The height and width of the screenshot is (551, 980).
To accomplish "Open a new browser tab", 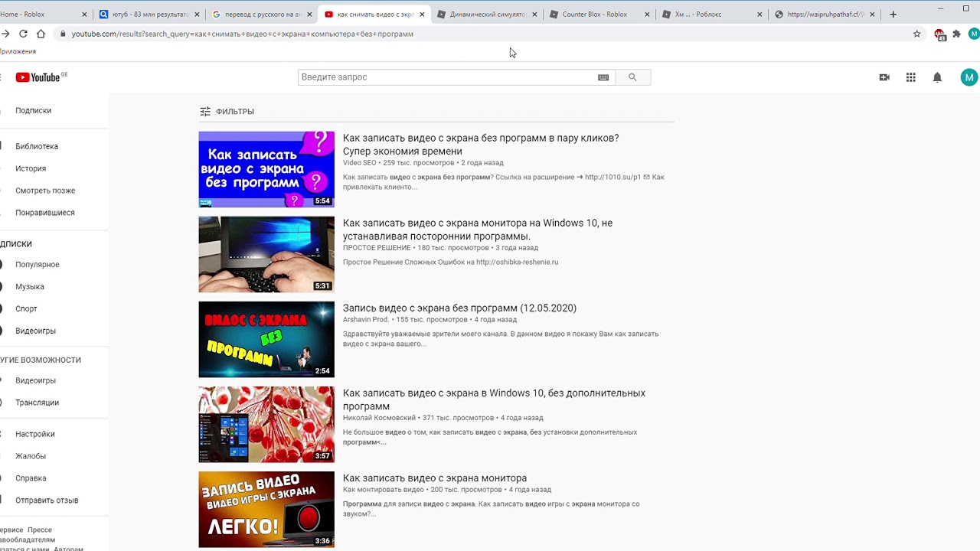I will coord(893,14).
